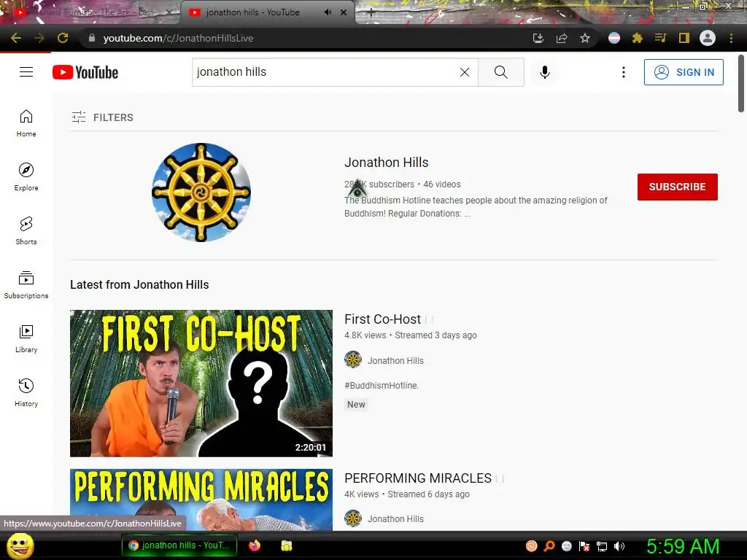Click the rainbow colored extension icon

614,38
